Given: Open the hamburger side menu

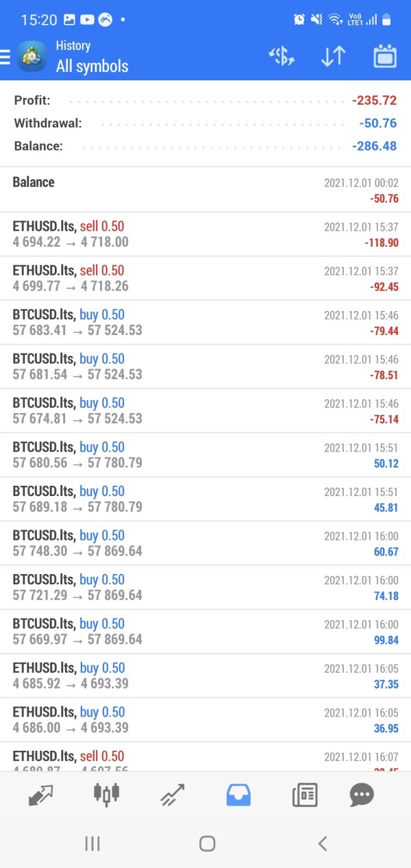Looking at the screenshot, I should coord(5,57).
